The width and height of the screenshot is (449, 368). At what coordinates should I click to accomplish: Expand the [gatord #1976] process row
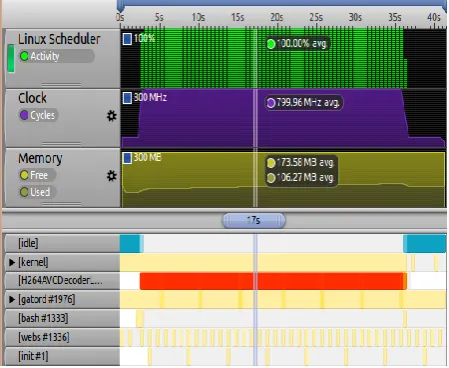pos(12,299)
